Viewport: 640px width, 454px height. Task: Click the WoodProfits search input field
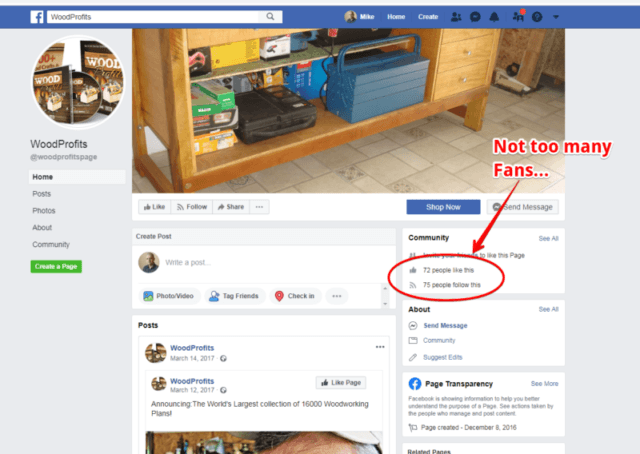coord(153,17)
